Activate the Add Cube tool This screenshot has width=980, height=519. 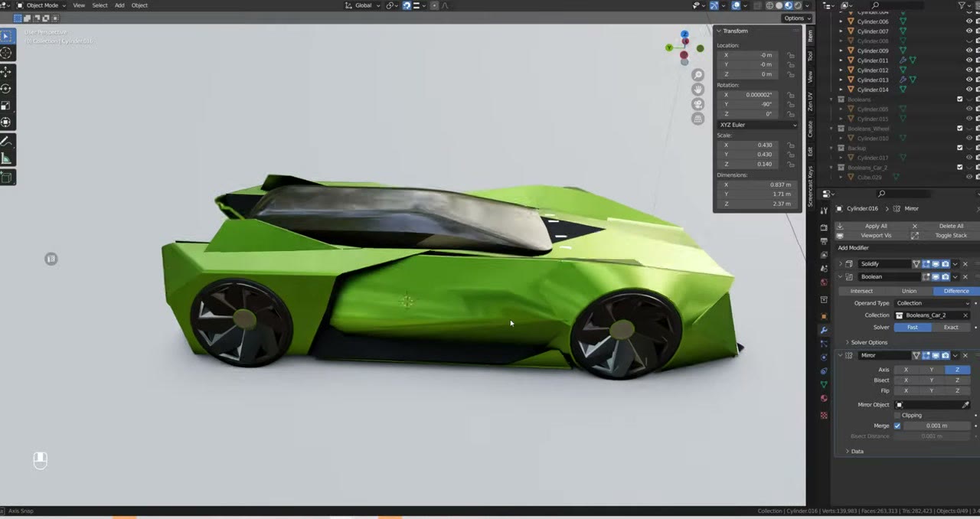click(6, 178)
